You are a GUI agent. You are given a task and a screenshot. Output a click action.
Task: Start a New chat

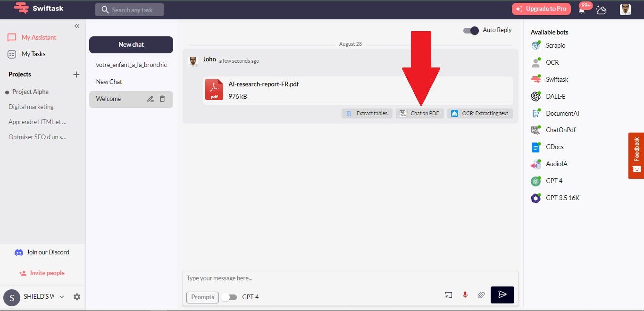coord(131,44)
